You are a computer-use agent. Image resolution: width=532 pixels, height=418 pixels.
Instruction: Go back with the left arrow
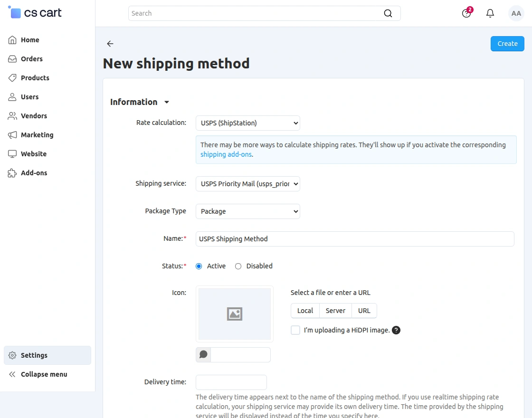[x=110, y=43]
